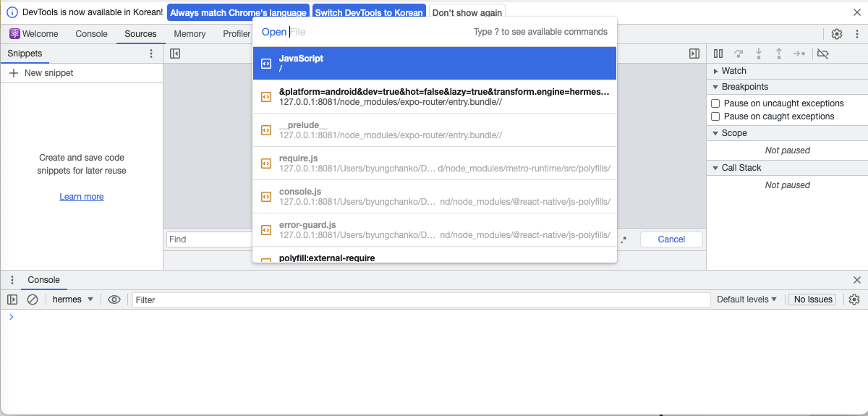Open the error-guard.js result
This screenshot has width=868, height=416.
point(435,230)
